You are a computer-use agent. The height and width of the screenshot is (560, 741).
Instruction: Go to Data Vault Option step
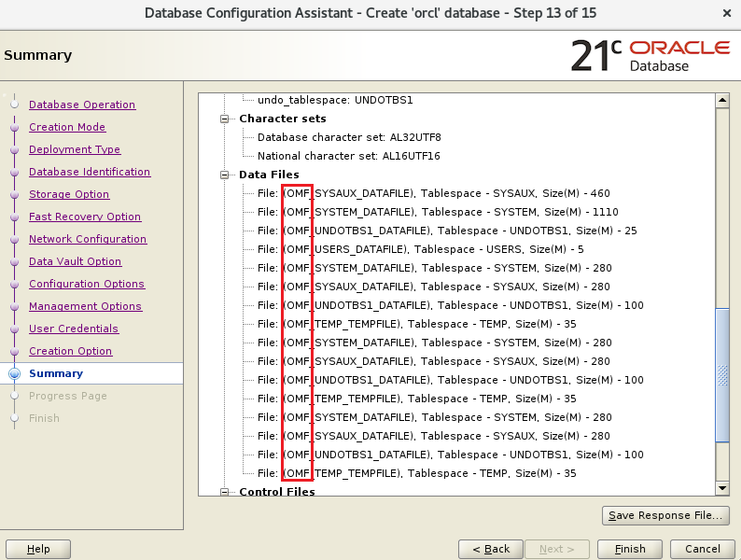pyautogui.click(x=76, y=261)
